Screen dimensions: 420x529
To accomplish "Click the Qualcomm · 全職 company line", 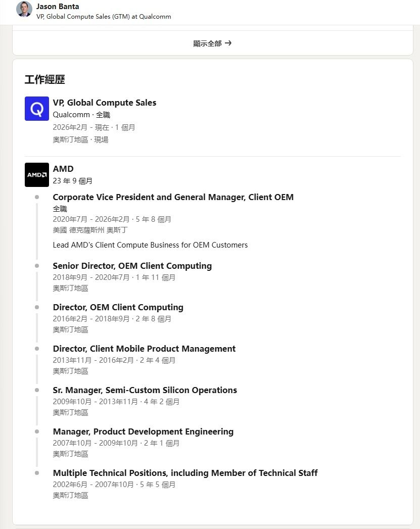I will [x=81, y=115].
